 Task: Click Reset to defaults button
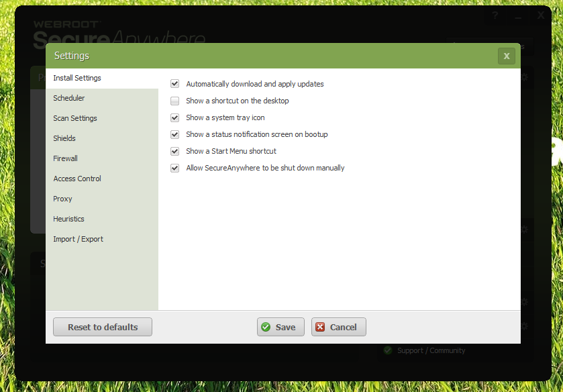click(103, 327)
